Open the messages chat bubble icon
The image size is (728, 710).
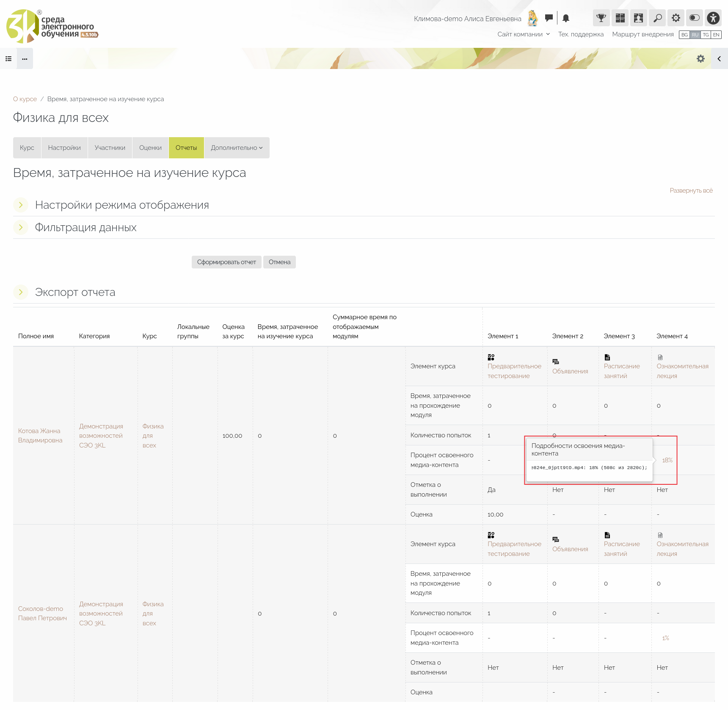549,18
